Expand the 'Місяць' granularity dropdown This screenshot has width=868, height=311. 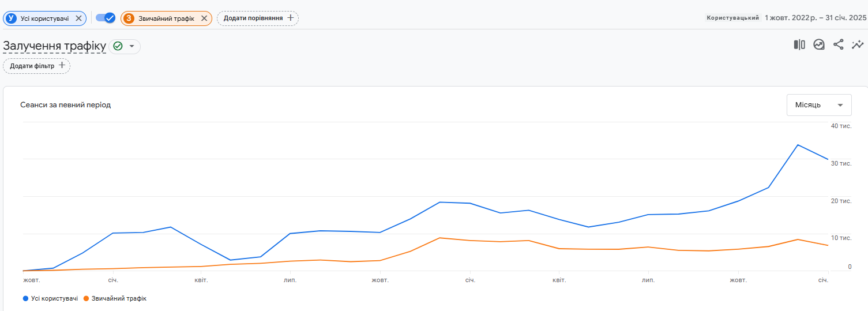pos(819,105)
